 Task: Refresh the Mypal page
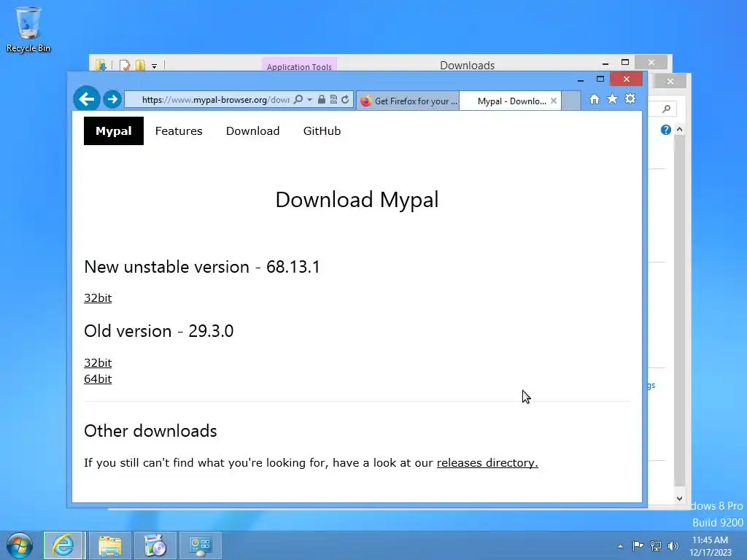pos(345,99)
